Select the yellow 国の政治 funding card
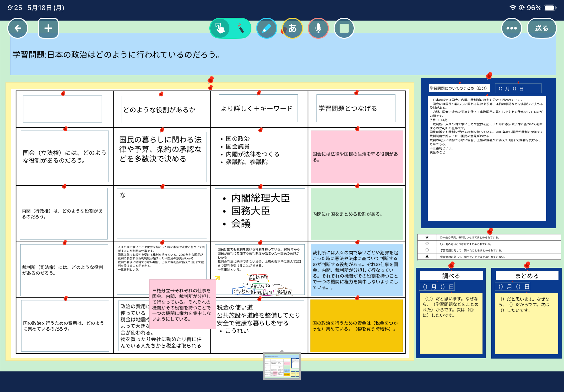The image size is (564, 392). (x=356, y=326)
